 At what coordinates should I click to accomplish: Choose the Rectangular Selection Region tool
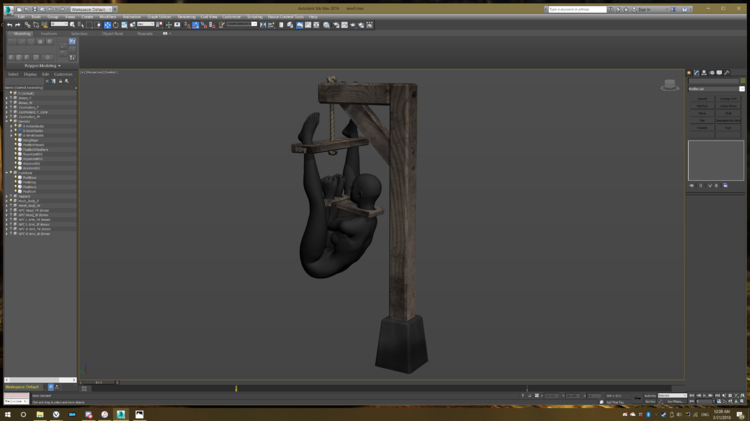(89, 25)
